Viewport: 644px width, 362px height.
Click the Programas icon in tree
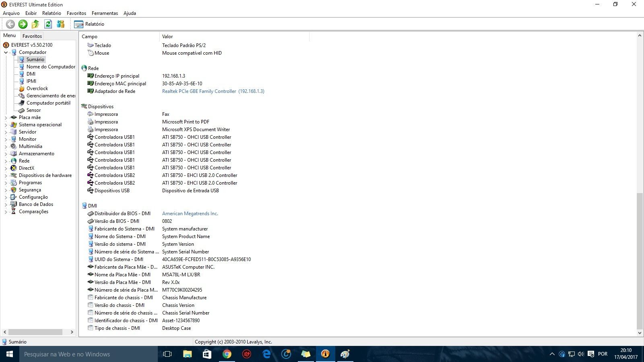[x=14, y=183]
